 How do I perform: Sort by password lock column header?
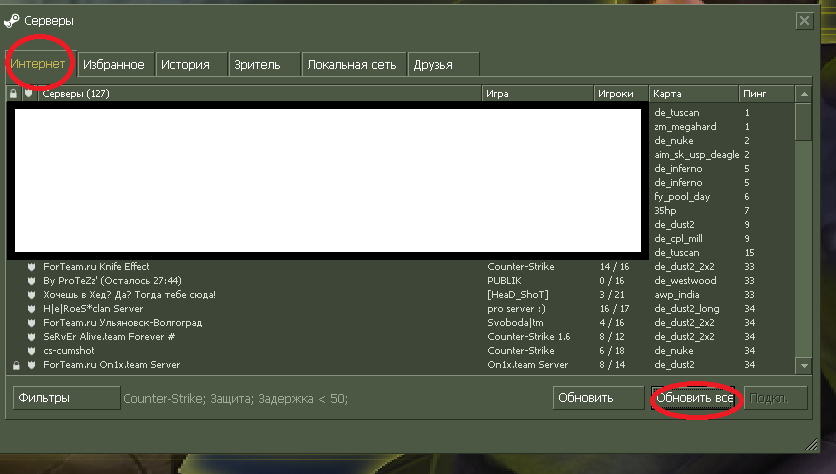click(13, 93)
